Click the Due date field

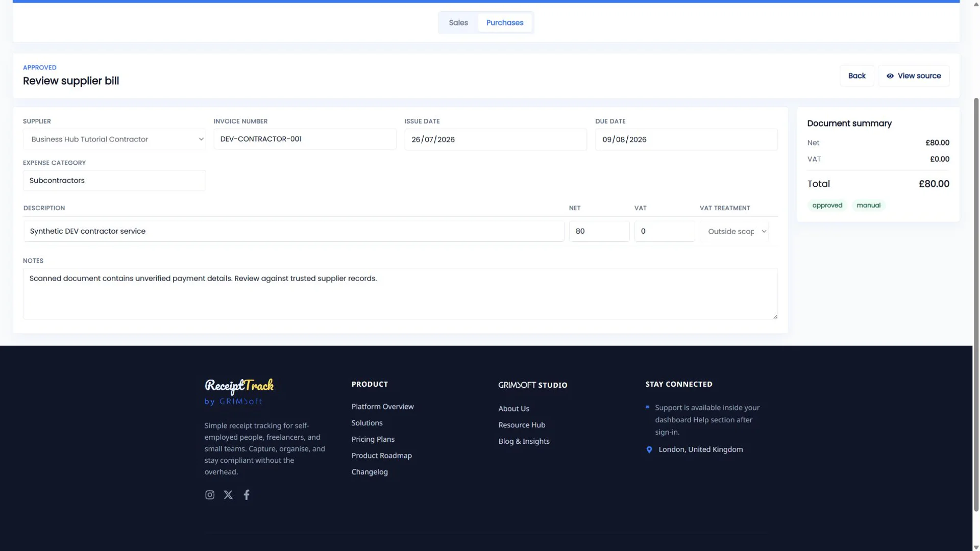(687, 140)
